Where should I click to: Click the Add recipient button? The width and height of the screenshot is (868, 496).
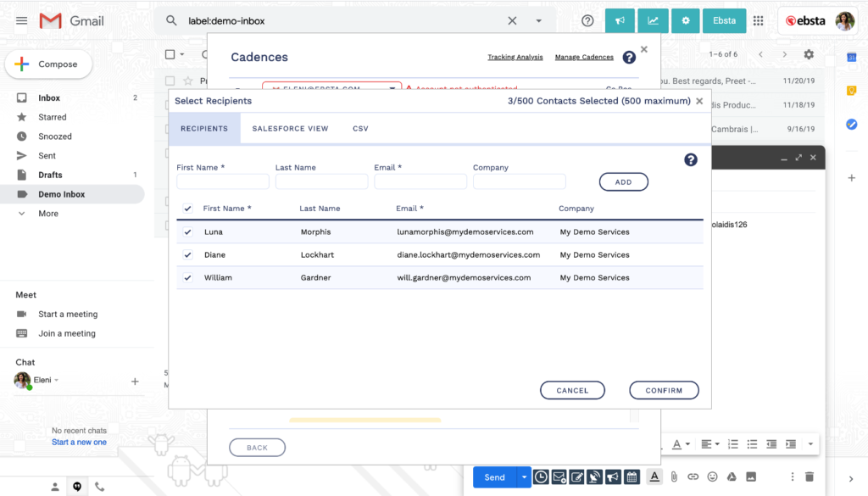click(x=623, y=181)
